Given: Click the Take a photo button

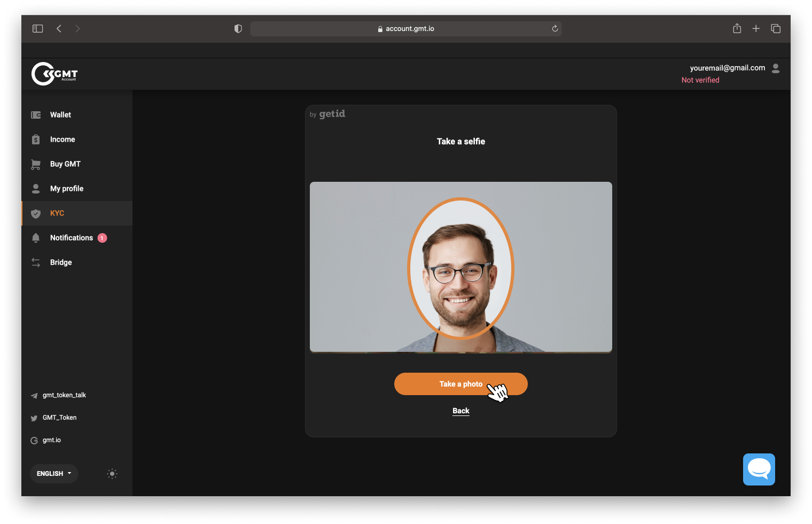Looking at the screenshot, I should [x=461, y=384].
